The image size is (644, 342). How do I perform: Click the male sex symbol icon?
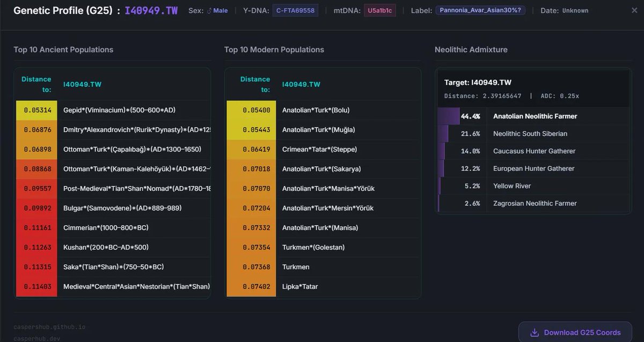click(209, 11)
